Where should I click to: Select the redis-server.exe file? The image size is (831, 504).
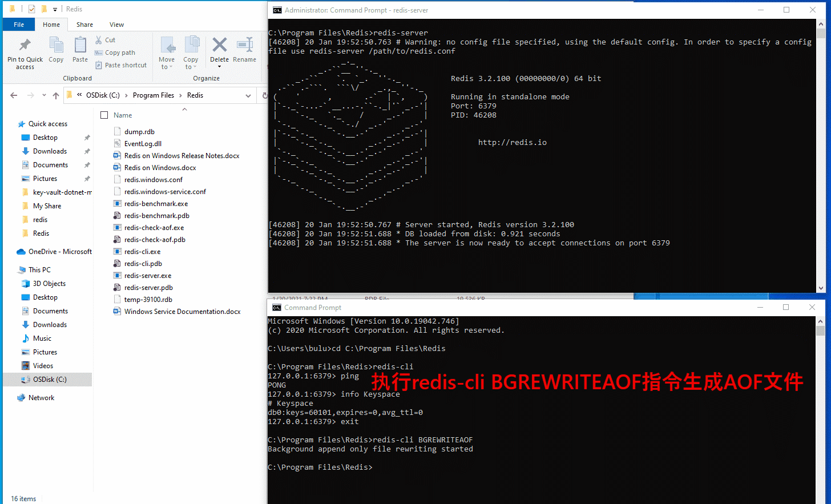(148, 276)
